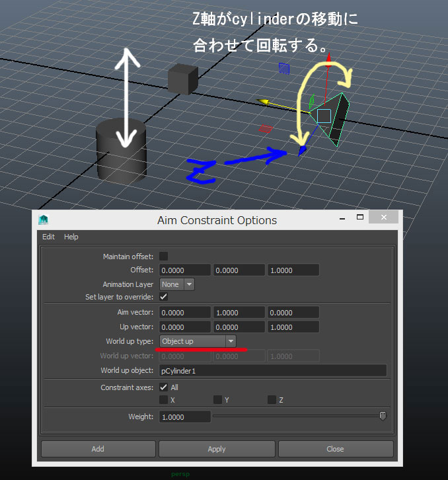Check the X constraint axis box

click(164, 399)
